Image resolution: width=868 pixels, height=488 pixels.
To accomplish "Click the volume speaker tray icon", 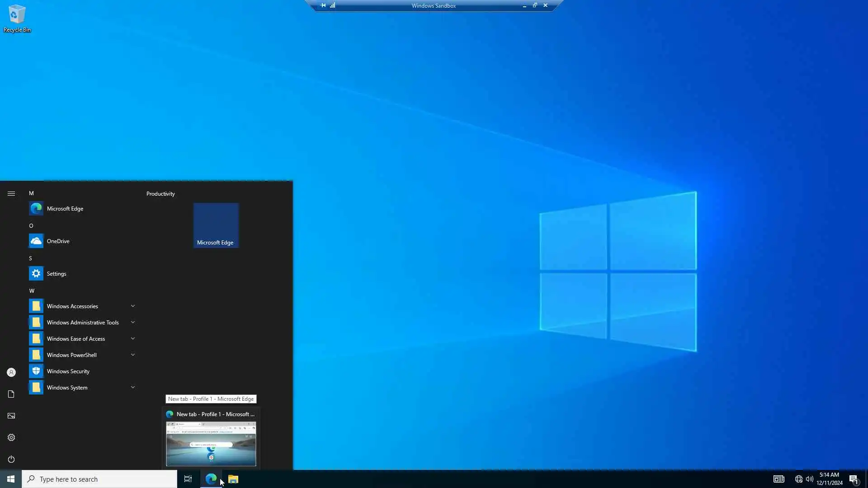I will click(809, 479).
